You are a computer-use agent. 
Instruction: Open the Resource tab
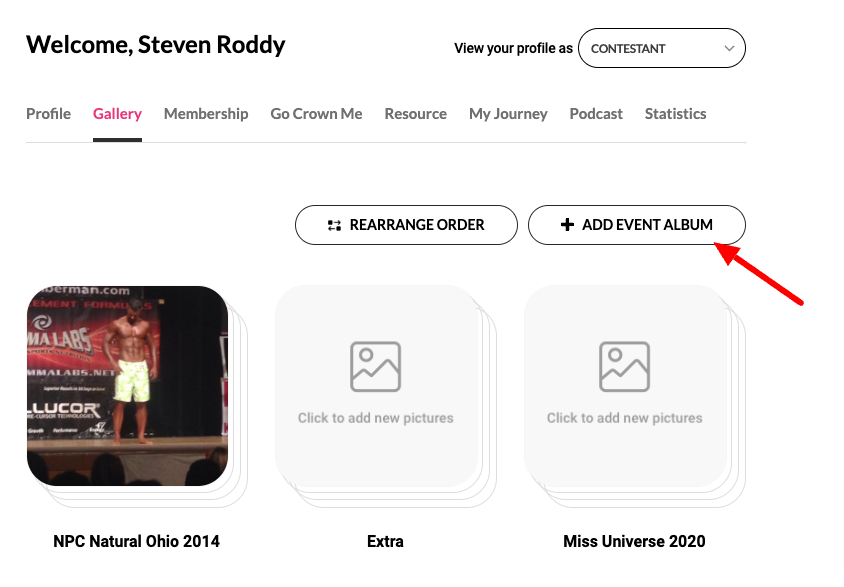pos(416,114)
